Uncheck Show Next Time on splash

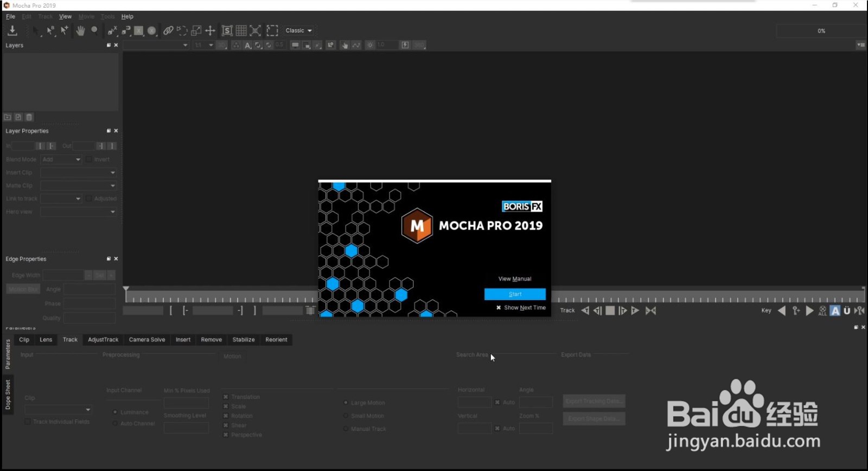(x=499, y=308)
